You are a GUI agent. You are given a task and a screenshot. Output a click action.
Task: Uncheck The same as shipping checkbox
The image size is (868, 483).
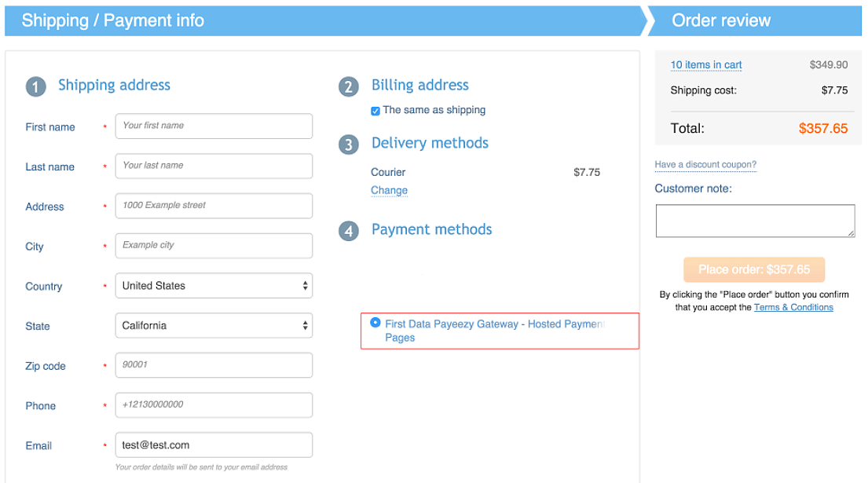(375, 111)
